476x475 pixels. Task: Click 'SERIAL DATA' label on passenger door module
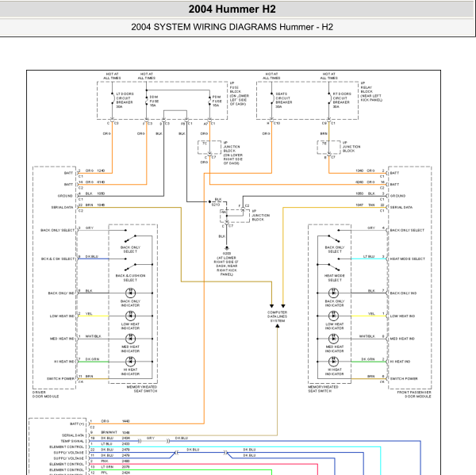401,207
